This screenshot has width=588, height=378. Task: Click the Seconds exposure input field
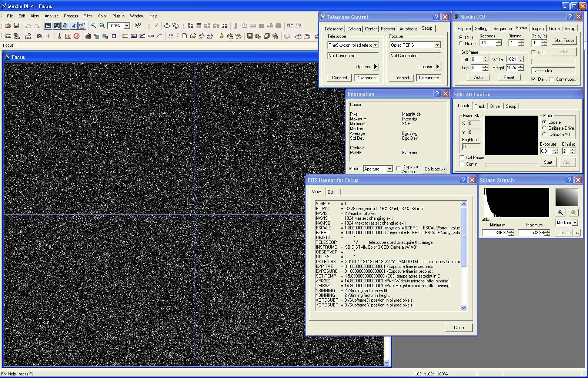(x=487, y=43)
